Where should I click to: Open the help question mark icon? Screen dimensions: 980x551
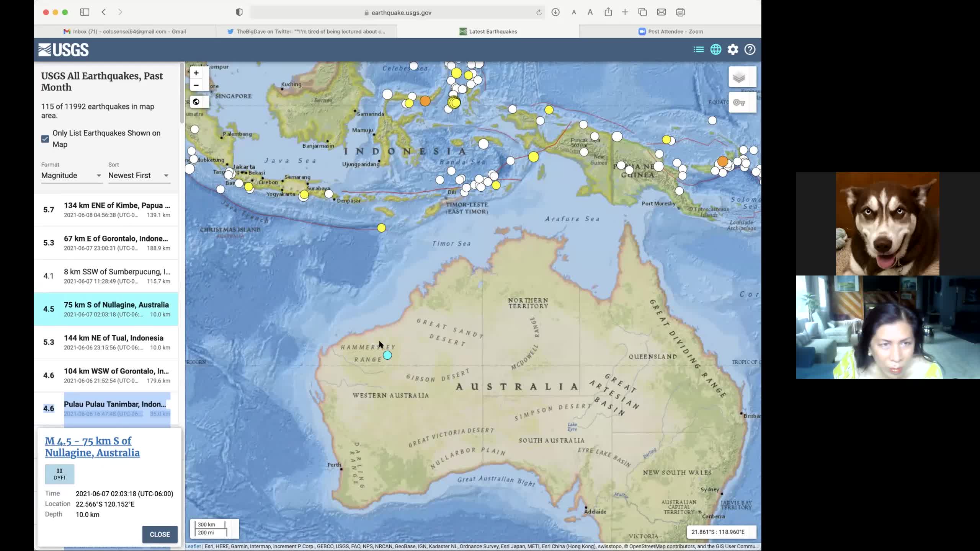click(750, 49)
